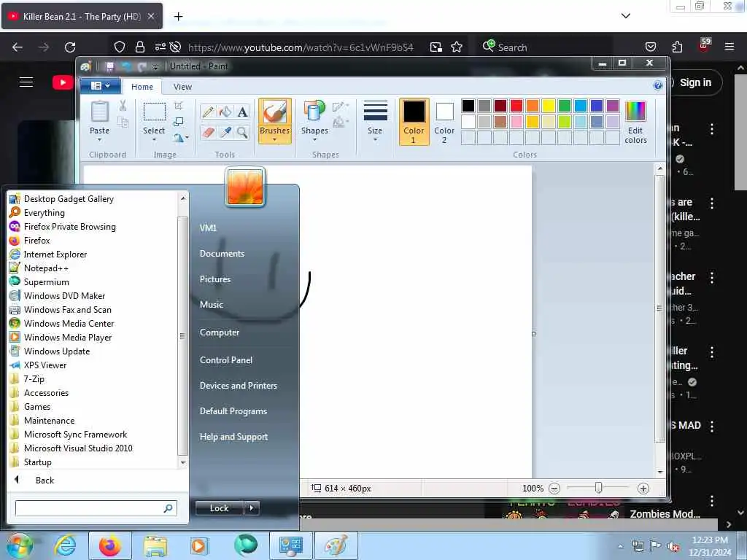Viewport: 747px width, 560px height.
Task: Click the Start menu search programs box
Action: tap(96, 508)
